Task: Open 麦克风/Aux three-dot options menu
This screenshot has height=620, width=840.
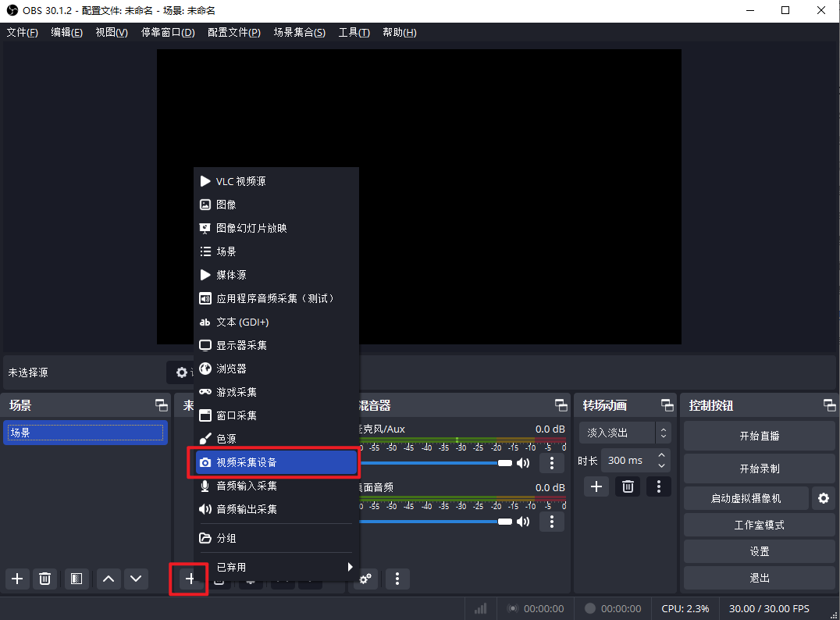Action: [x=552, y=463]
